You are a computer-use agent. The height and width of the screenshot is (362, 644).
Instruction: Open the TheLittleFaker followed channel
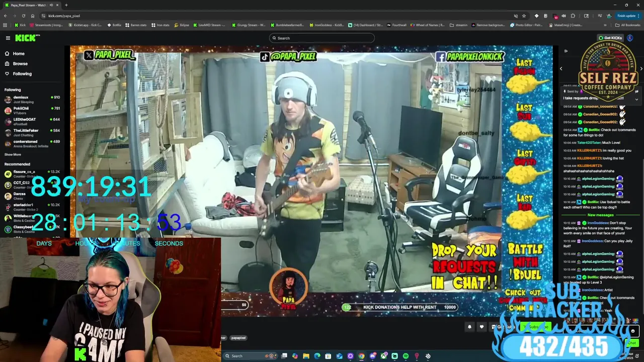32,132
